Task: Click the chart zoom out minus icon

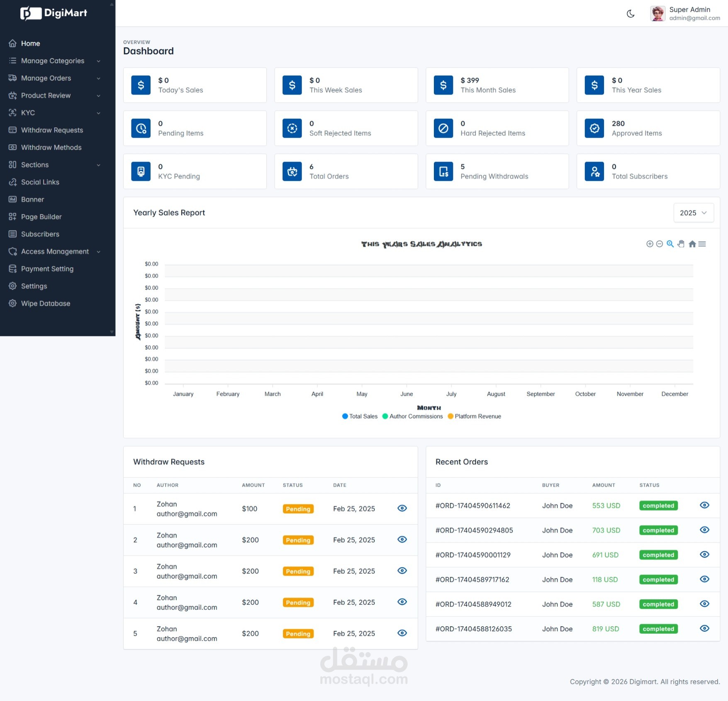Action: pos(660,244)
